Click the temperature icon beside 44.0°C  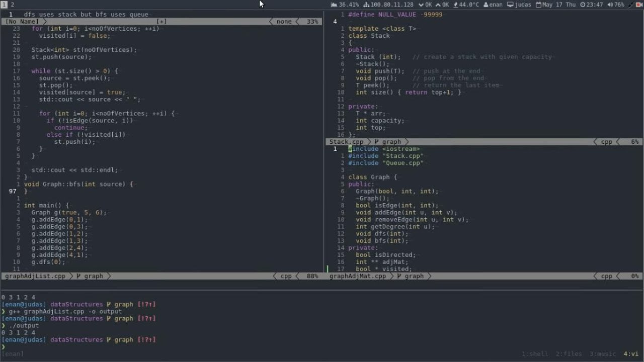pos(456,5)
